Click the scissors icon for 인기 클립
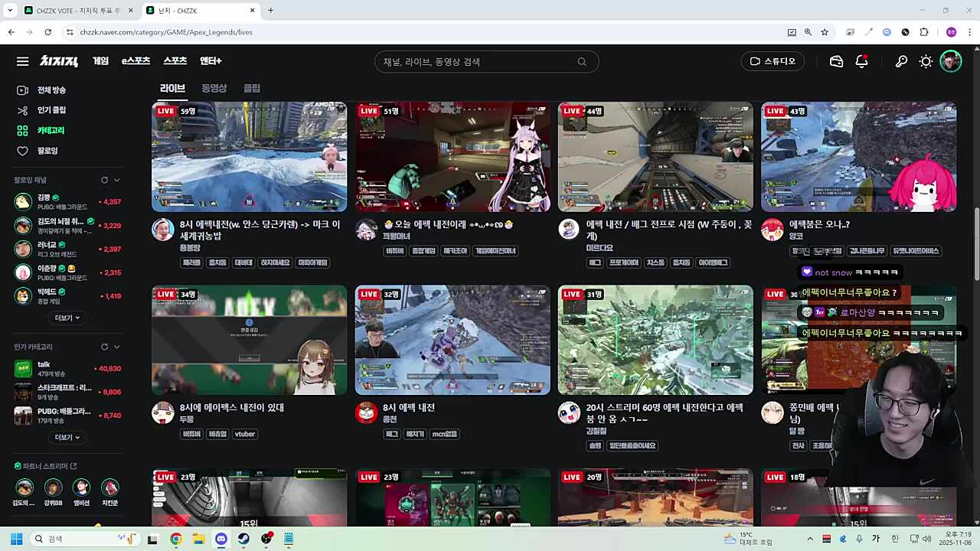The width and height of the screenshot is (980, 551). tap(22, 110)
